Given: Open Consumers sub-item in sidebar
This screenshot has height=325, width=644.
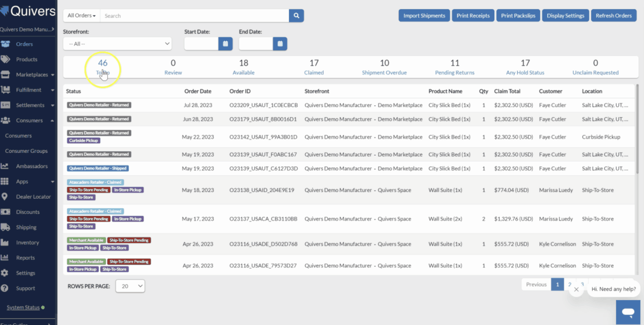Looking at the screenshot, I should [x=18, y=136].
